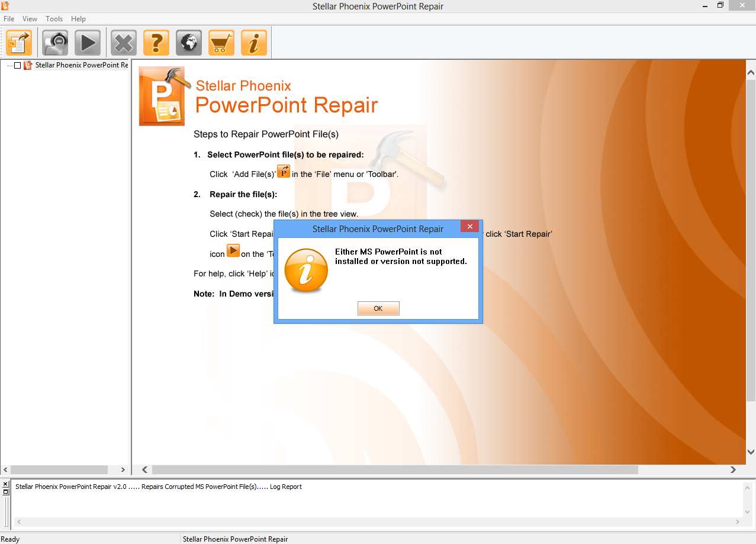
Task: Click the PowerPoint file icon in tree view
Action: pyautogui.click(x=28, y=65)
